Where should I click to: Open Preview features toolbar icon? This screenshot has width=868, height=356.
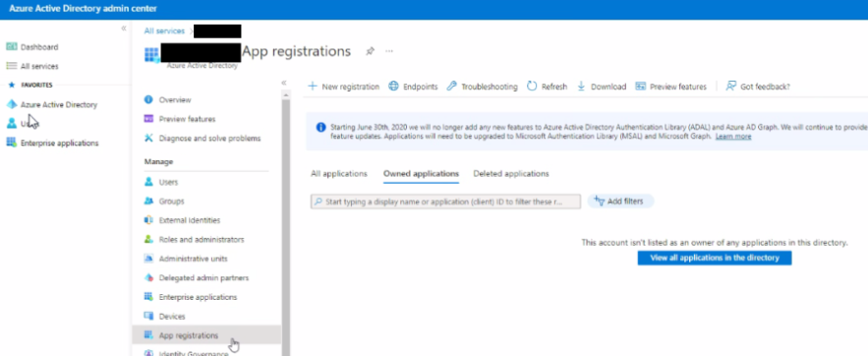(641, 87)
